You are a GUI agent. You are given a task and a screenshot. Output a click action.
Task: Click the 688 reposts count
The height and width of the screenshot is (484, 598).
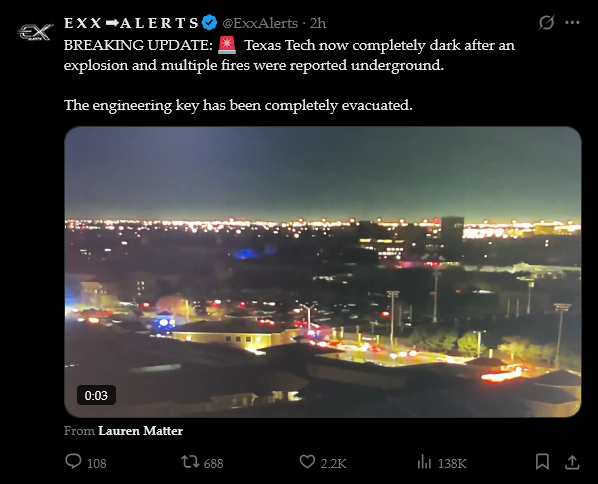[214, 463]
